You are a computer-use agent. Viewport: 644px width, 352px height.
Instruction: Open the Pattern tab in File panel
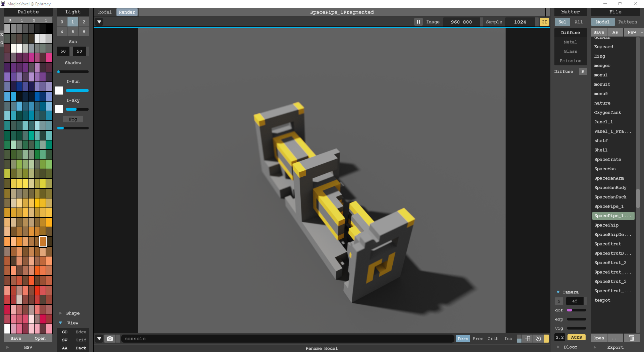[627, 22]
